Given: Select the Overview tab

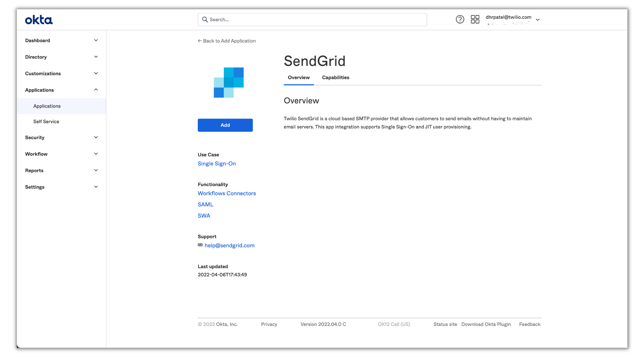Looking at the screenshot, I should (x=299, y=77).
